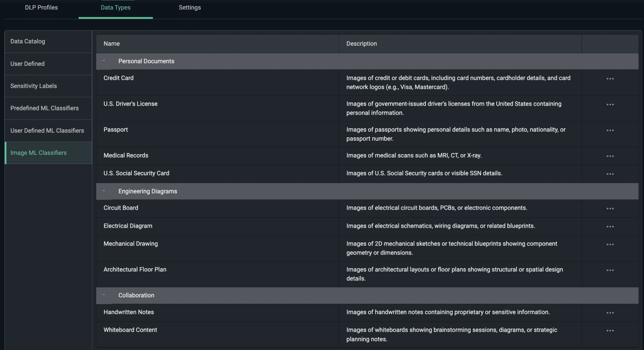
Task: Open Mechanical Drawing three-dot menu
Action: [610, 244]
